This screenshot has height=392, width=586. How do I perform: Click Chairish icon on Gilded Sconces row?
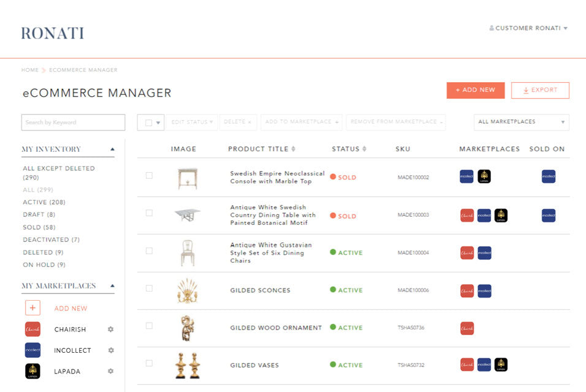pos(467,291)
